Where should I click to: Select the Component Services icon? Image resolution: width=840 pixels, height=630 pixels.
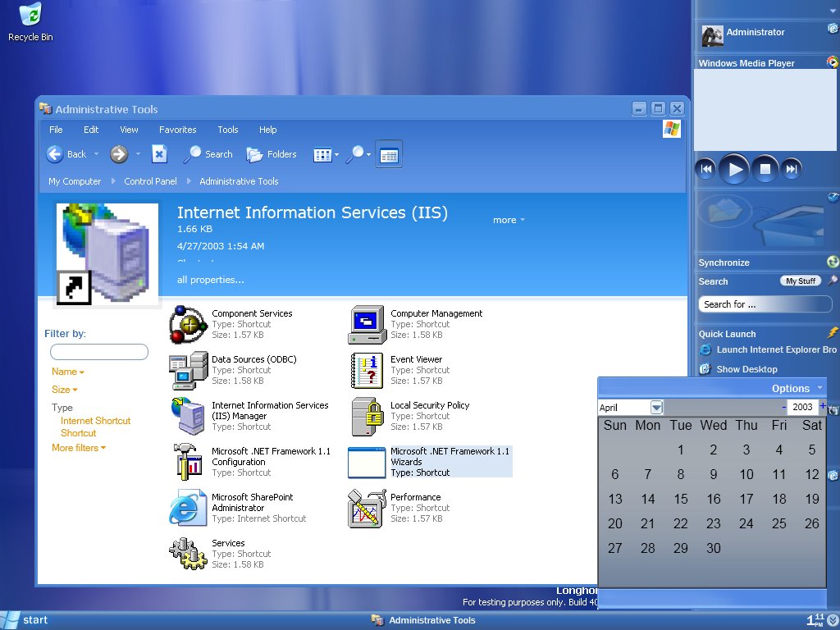click(x=188, y=324)
